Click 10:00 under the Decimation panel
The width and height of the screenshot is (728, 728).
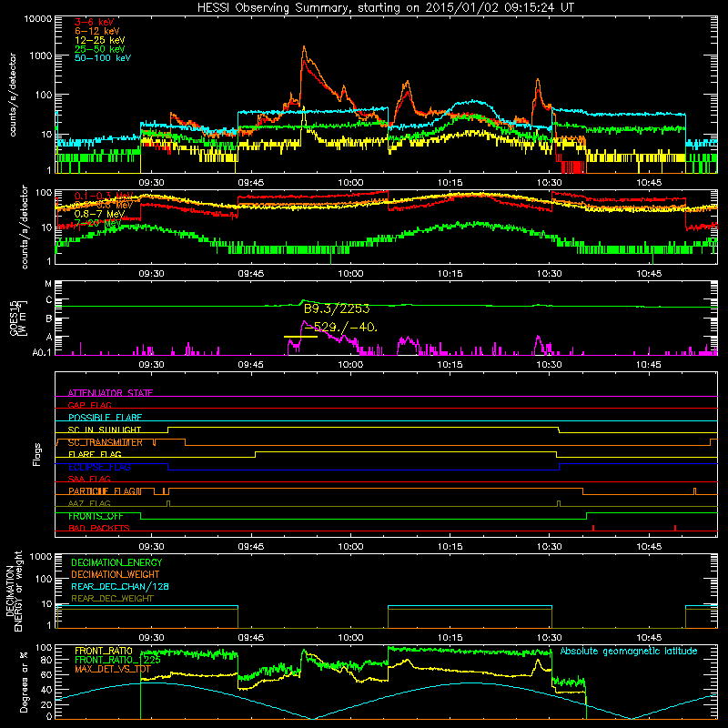coord(350,638)
